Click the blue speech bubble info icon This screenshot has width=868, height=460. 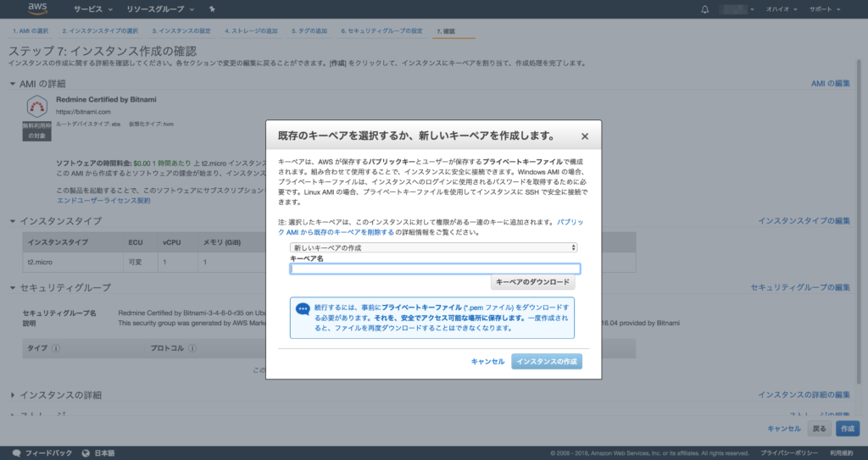pyautogui.click(x=303, y=309)
